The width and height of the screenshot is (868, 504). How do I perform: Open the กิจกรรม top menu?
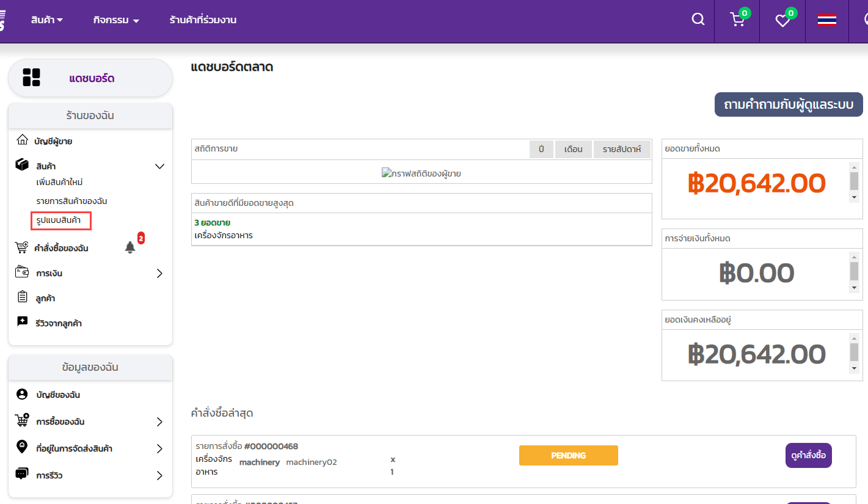pyautogui.click(x=116, y=20)
